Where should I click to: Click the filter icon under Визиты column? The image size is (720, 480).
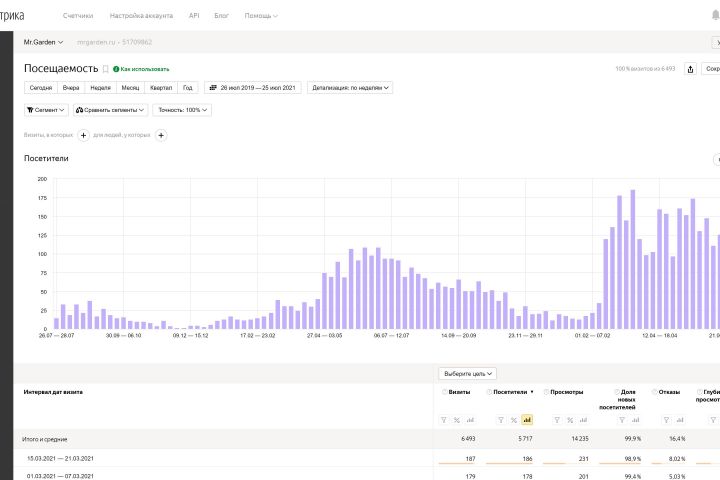click(x=445, y=420)
